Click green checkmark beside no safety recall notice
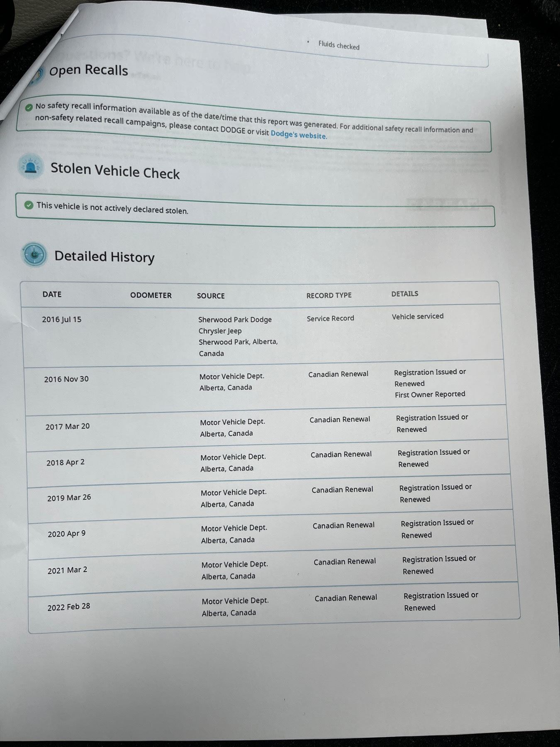Viewport: 560px width, 747px height. click(x=29, y=107)
